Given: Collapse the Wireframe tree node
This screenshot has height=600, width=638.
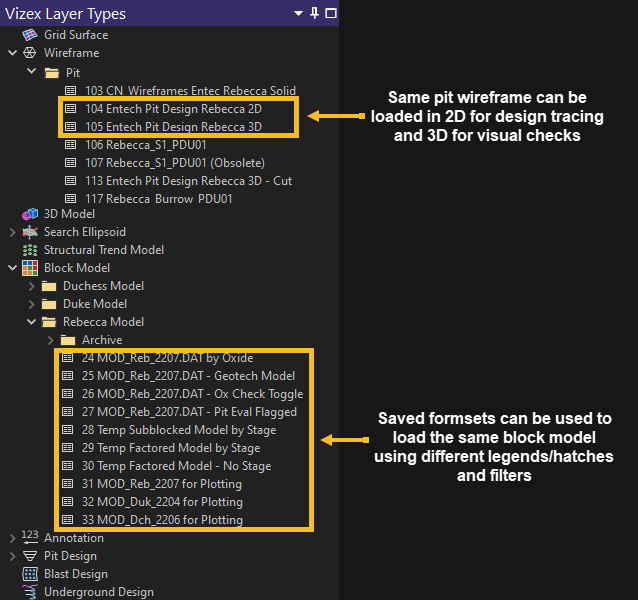Looking at the screenshot, I should [x=12, y=53].
